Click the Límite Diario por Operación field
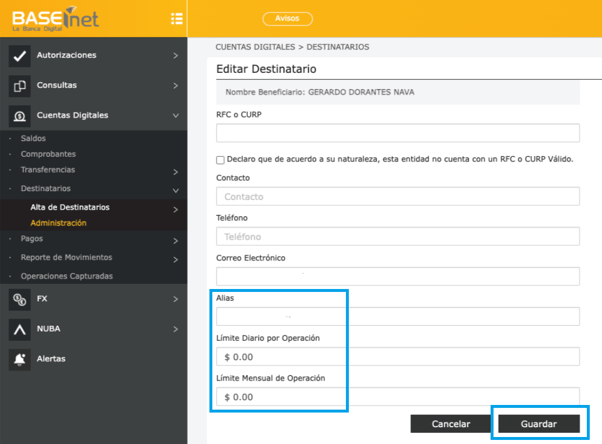This screenshot has height=444, width=602. [397, 357]
